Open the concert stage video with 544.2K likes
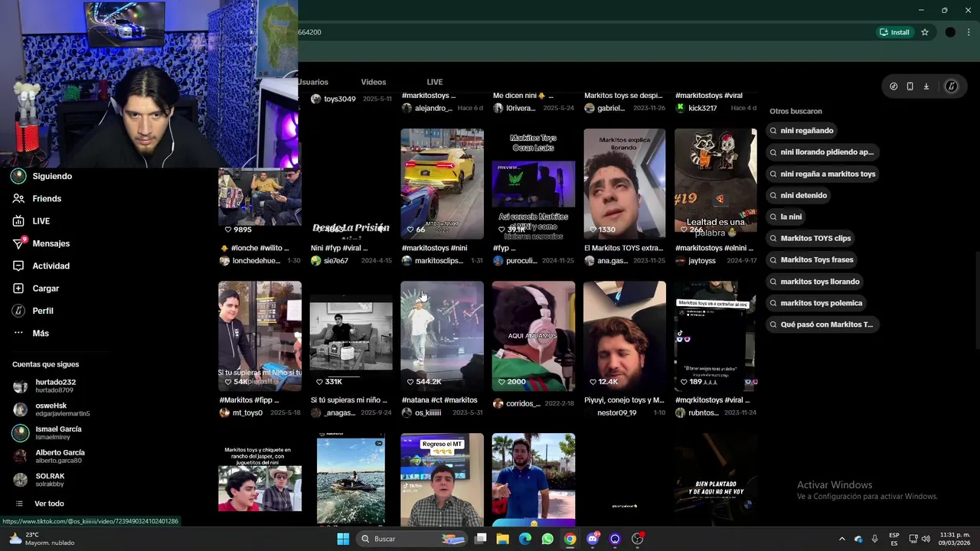Screen dimensions: 980x551 [x=442, y=336]
